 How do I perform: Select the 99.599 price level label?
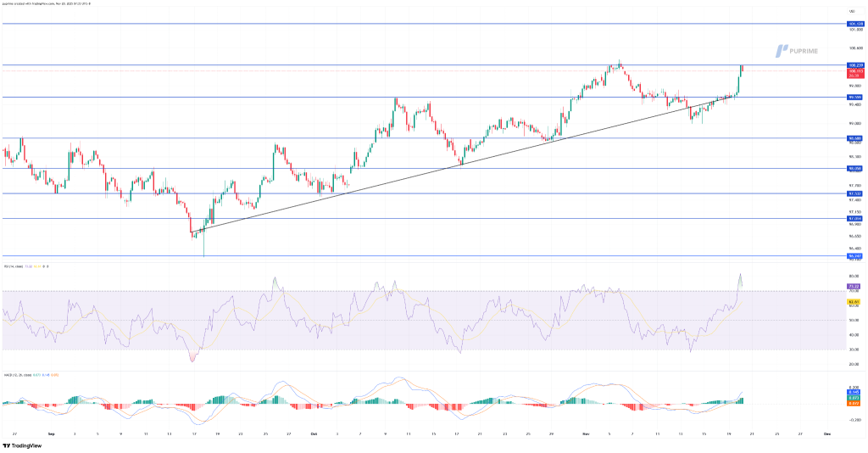point(855,98)
